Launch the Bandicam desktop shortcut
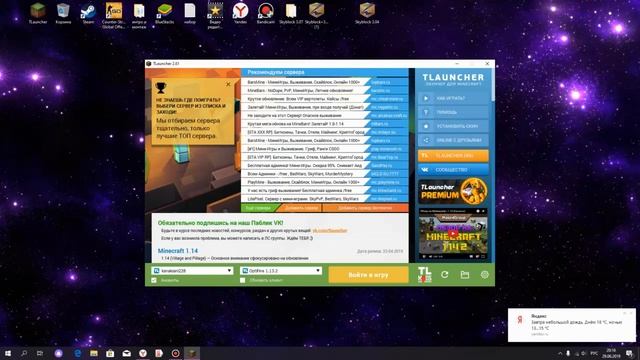The height and width of the screenshot is (360, 640). tap(266, 13)
